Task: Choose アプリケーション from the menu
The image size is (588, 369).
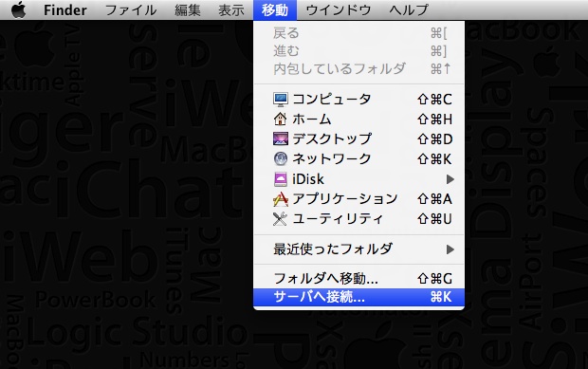Action: 358,199
